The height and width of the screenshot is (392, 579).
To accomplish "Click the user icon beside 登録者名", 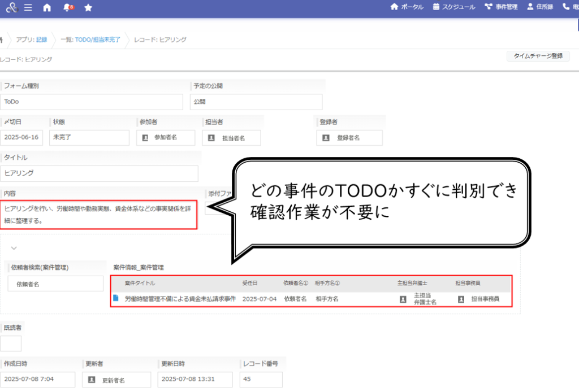I will click(326, 137).
